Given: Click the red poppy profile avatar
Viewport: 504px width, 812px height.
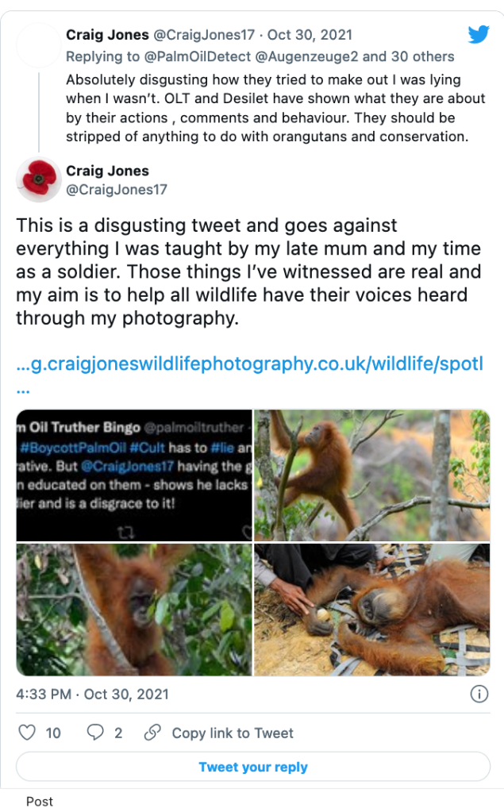Looking at the screenshot, I should [39, 180].
